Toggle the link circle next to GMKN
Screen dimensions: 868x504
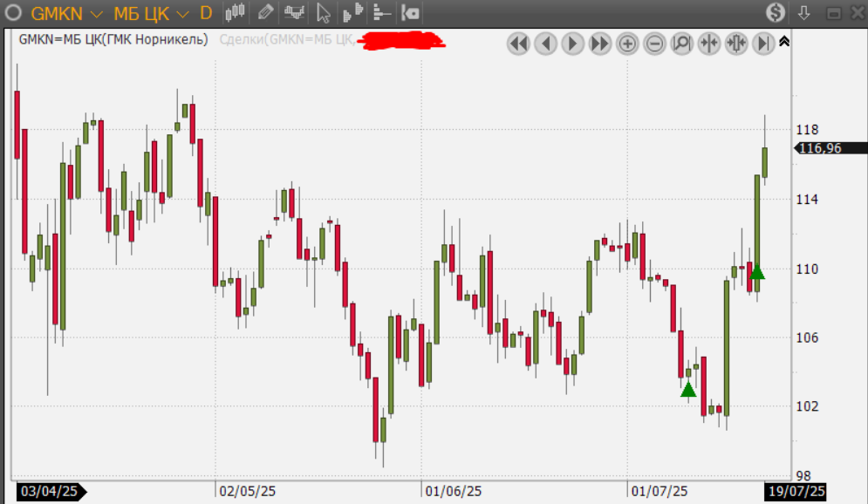[14, 13]
